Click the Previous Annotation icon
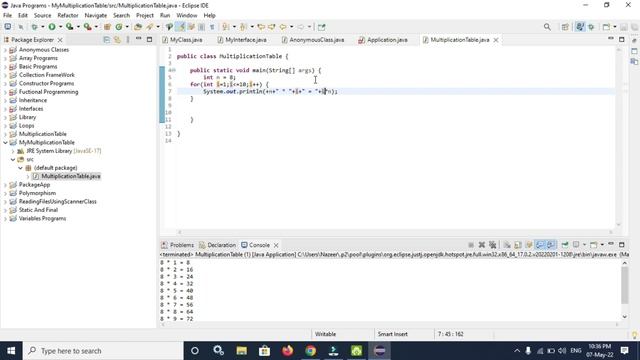The width and height of the screenshot is (640, 360). pos(243,27)
